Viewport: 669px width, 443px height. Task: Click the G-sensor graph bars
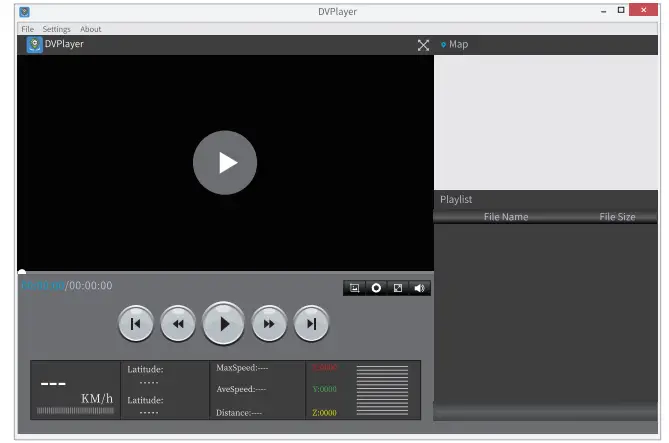point(382,390)
